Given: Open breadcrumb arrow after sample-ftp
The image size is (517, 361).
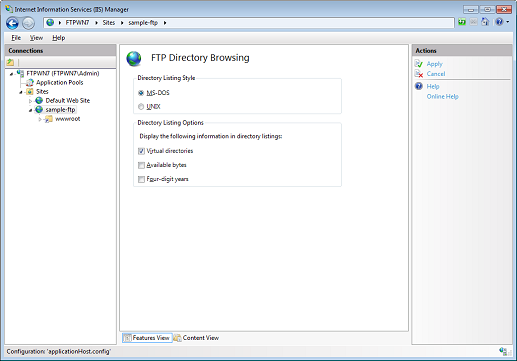Looking at the screenshot, I should pos(165,23).
